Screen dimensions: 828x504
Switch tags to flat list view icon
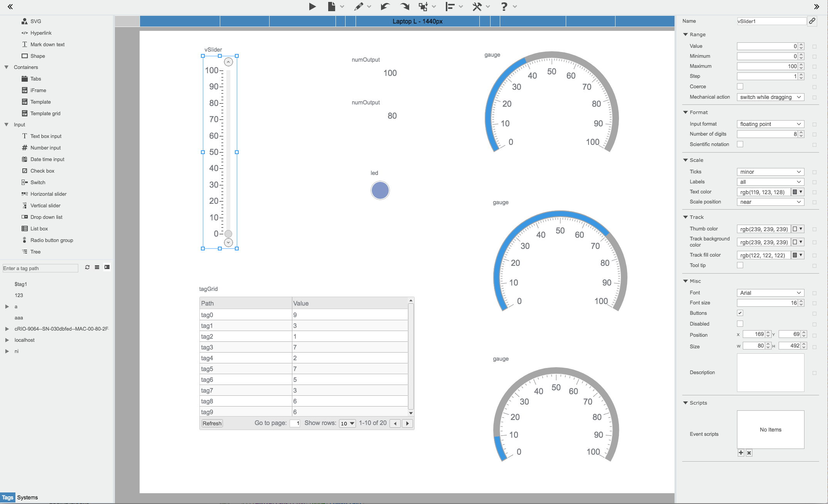coord(97,267)
